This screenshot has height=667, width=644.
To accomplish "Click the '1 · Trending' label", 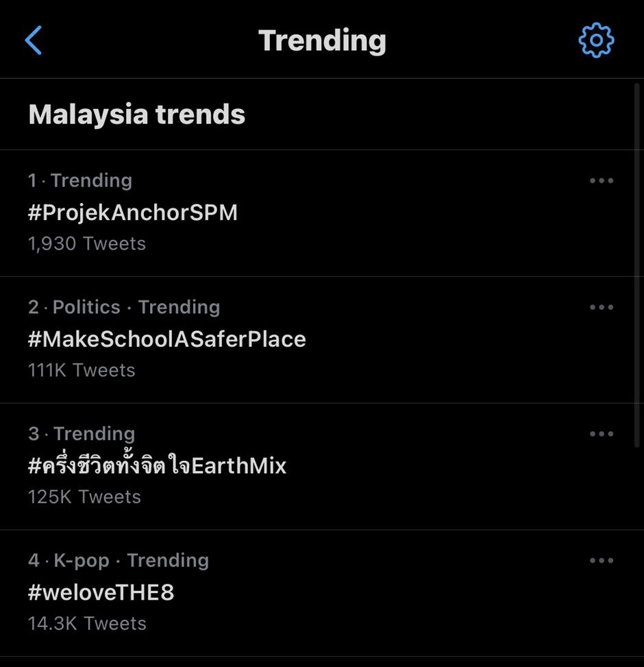I will click(80, 180).
